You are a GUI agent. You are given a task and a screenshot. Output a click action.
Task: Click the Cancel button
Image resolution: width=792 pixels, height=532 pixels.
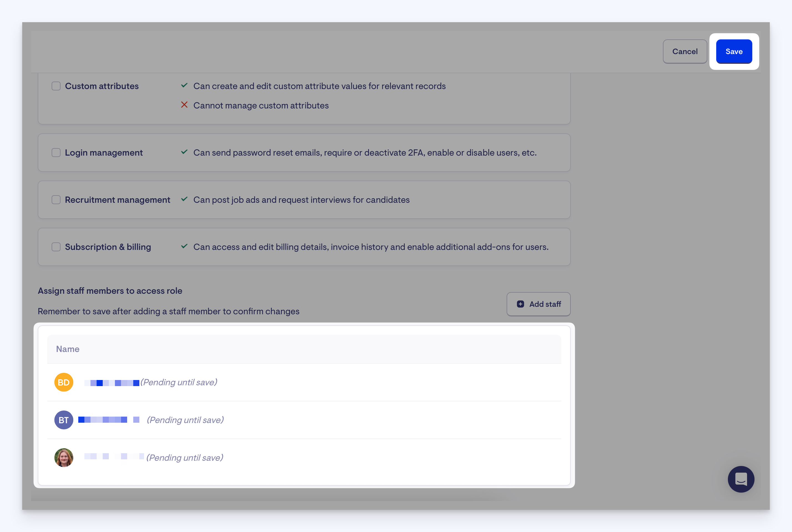[685, 52]
